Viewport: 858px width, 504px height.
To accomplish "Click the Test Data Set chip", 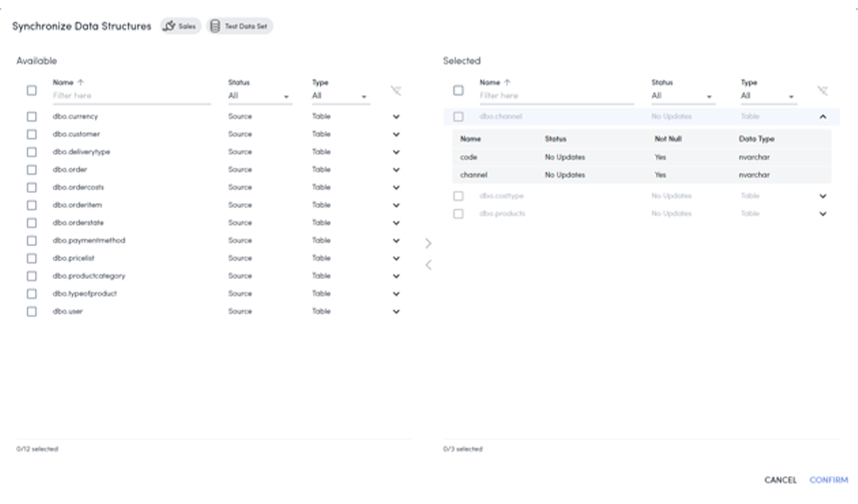I will click(x=240, y=27).
